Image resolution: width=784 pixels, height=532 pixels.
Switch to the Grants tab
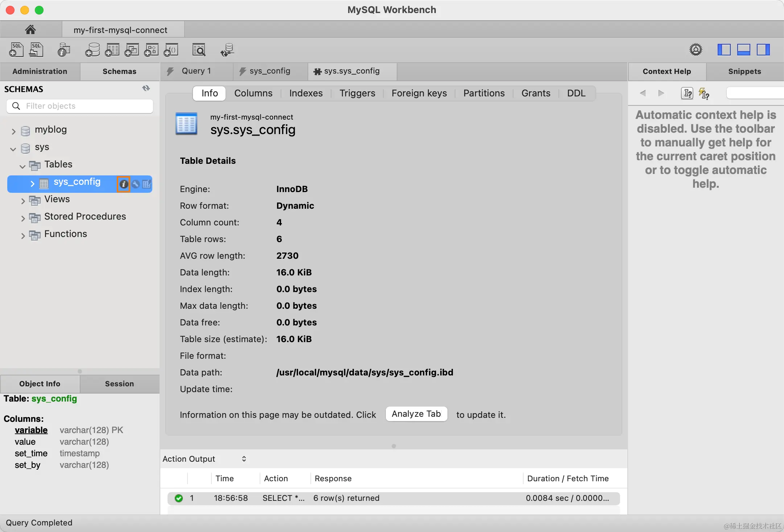click(536, 93)
